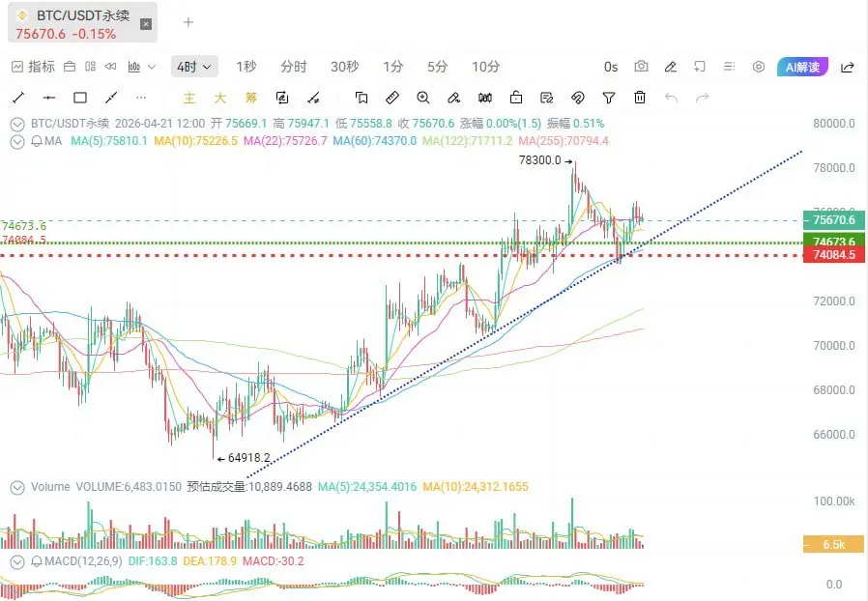Click the current price 75670.6 axis tag

(x=833, y=219)
